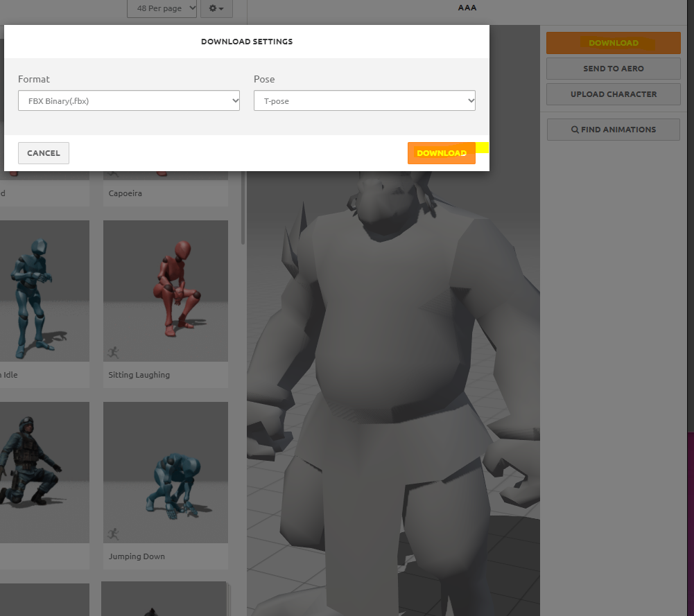Click Cancel in Download Settings dialog
The height and width of the screenshot is (616, 694).
coord(44,153)
